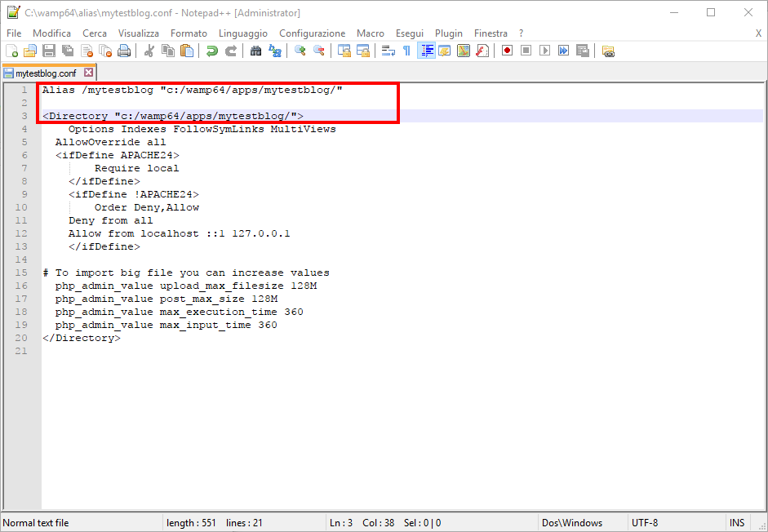This screenshot has height=532, width=768.
Task: Open the Macro menu
Action: tap(371, 33)
